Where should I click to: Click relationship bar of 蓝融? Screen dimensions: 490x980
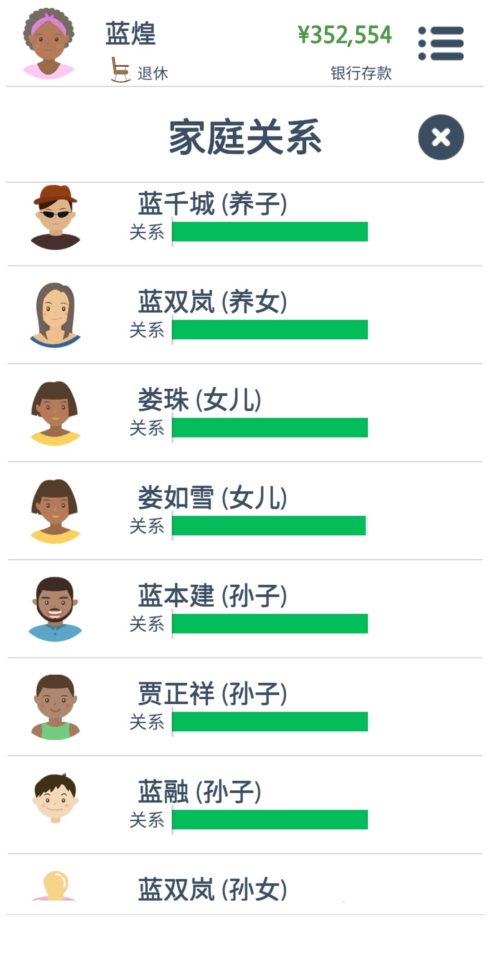tap(270, 820)
